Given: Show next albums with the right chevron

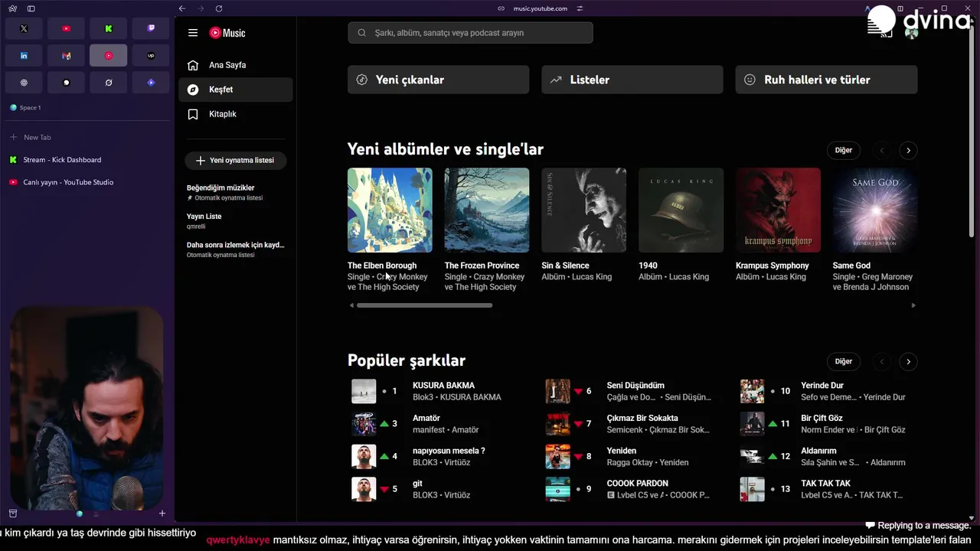Looking at the screenshot, I should click(x=908, y=150).
